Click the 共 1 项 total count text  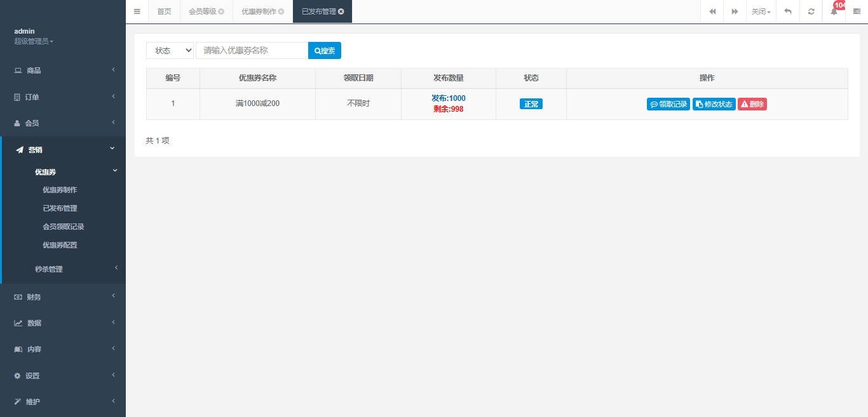coord(158,141)
